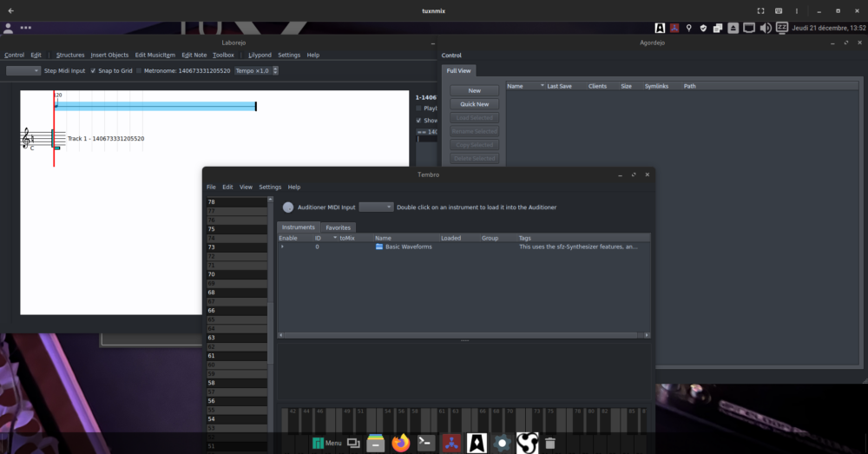Click the round Auditioner status indicator in Tembro
This screenshot has height=454, width=868.
[x=288, y=207]
